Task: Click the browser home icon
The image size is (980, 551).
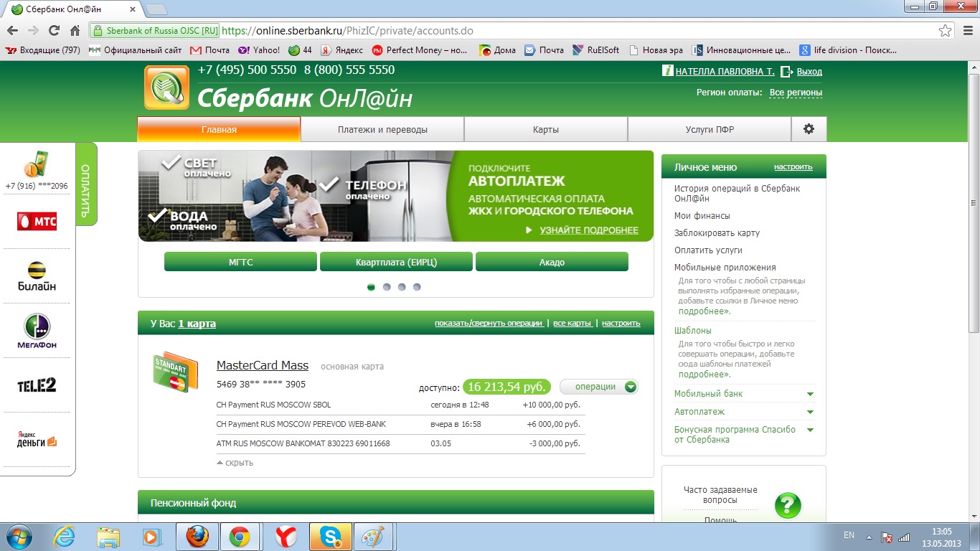Action: (75, 30)
